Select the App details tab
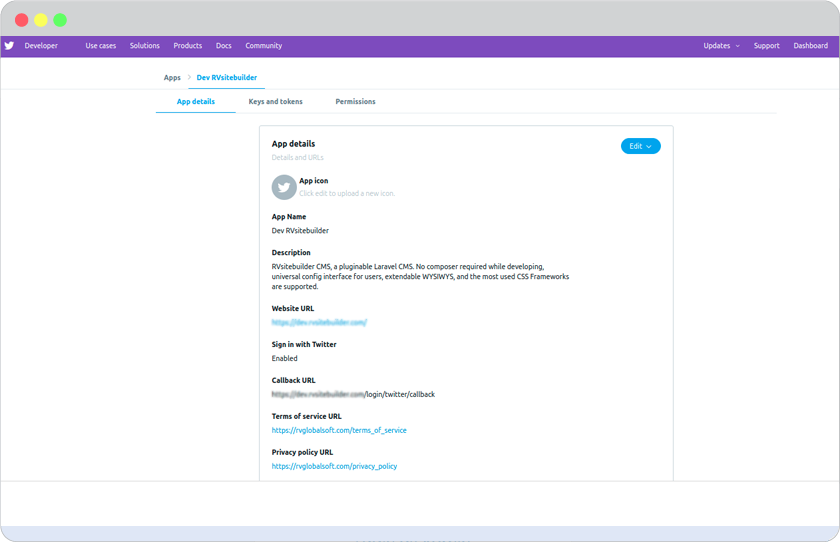The image size is (840, 542). tap(196, 101)
